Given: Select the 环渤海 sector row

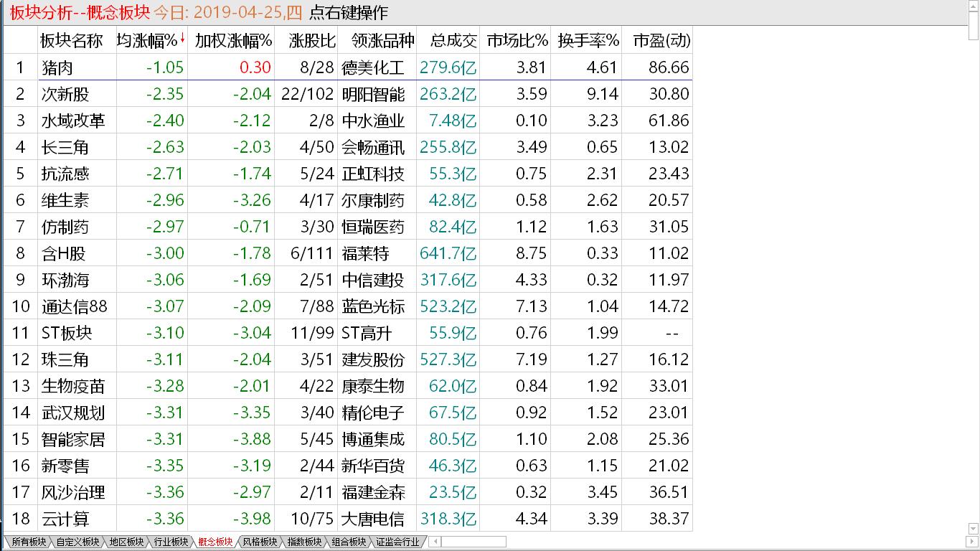Looking at the screenshot, I should click(347, 280).
